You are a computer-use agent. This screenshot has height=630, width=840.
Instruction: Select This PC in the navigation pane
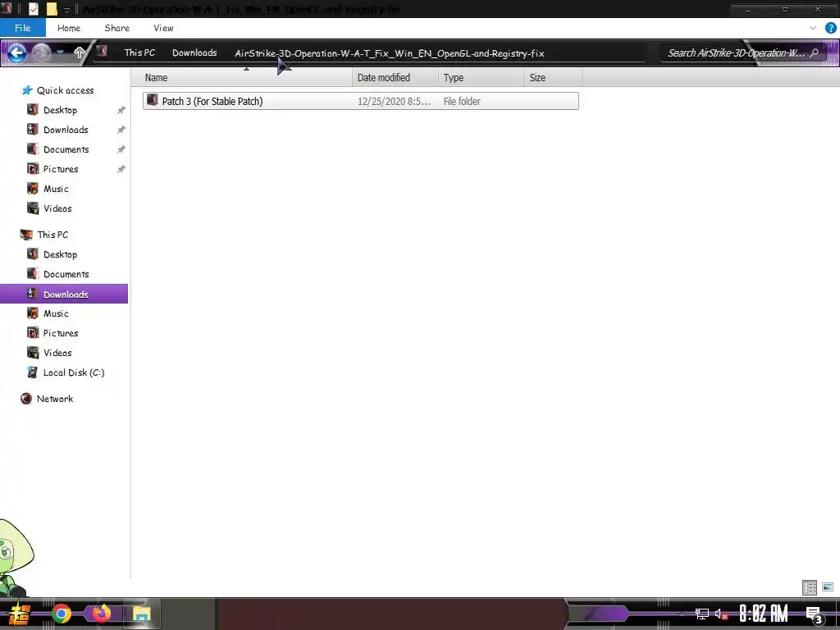[52, 235]
